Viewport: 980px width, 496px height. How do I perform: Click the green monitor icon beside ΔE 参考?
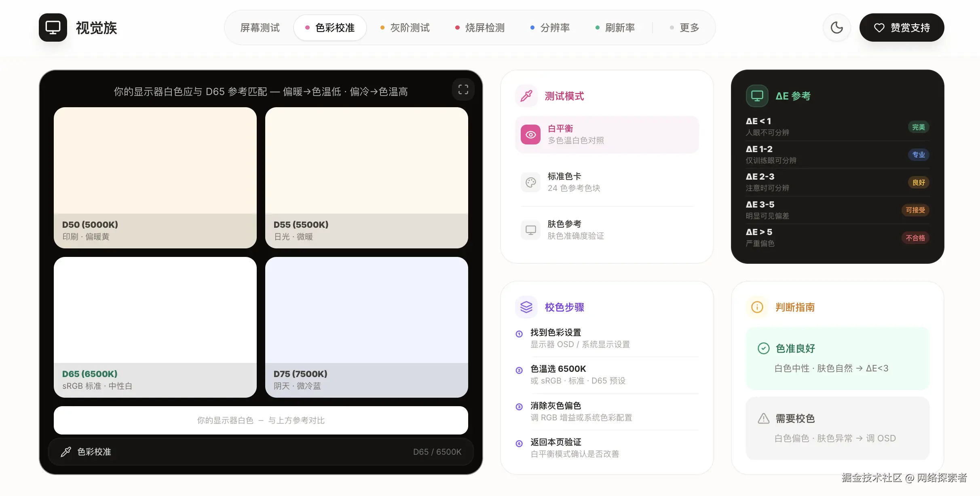tap(756, 96)
